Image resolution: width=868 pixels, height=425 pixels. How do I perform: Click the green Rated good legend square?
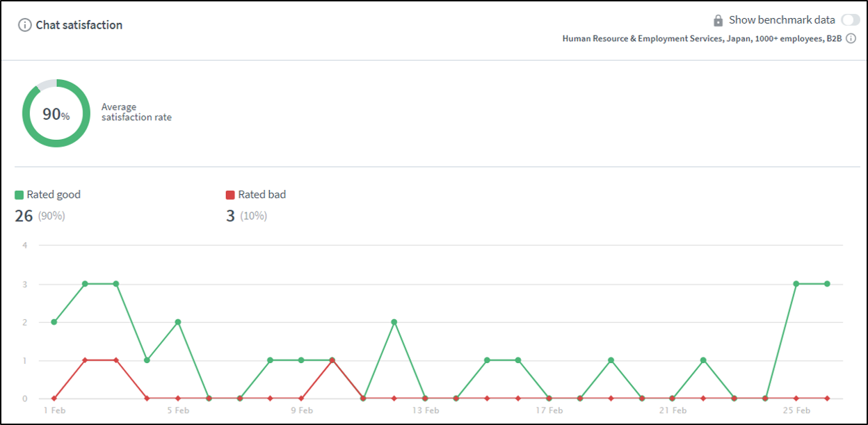[x=19, y=195]
